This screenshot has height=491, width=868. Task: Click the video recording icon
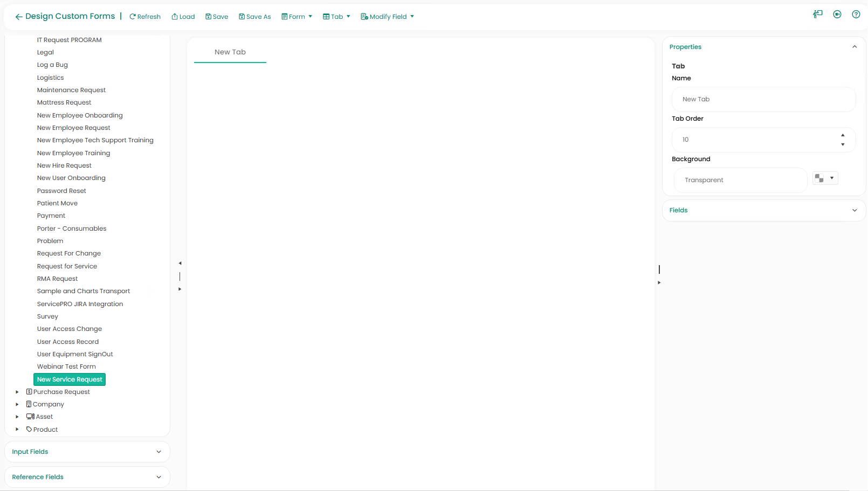tap(837, 15)
